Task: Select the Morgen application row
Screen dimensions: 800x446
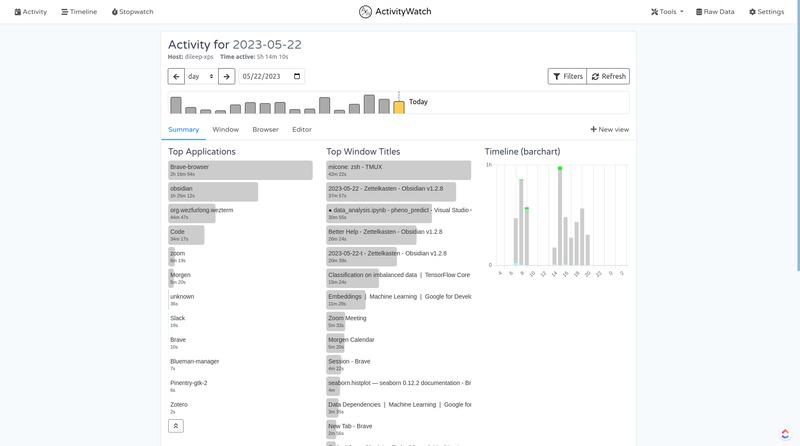Action: (180, 278)
